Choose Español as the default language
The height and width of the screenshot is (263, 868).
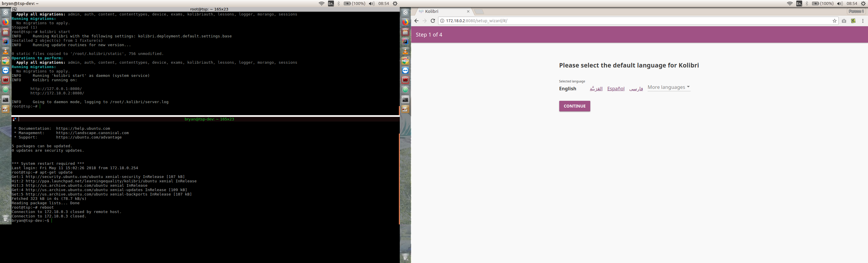click(616, 89)
